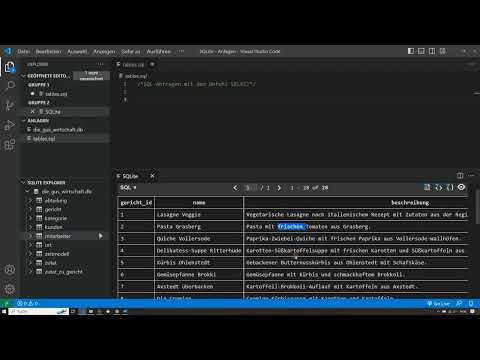Open the Bearbeiten menu
Viewport: 480px width, 360px height.
(x=49, y=51)
